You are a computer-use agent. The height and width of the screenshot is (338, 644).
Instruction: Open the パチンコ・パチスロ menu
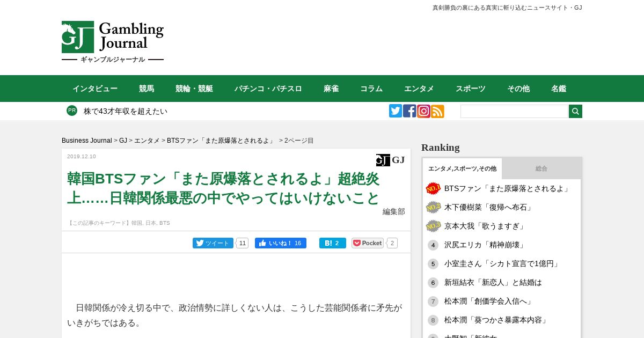click(268, 89)
